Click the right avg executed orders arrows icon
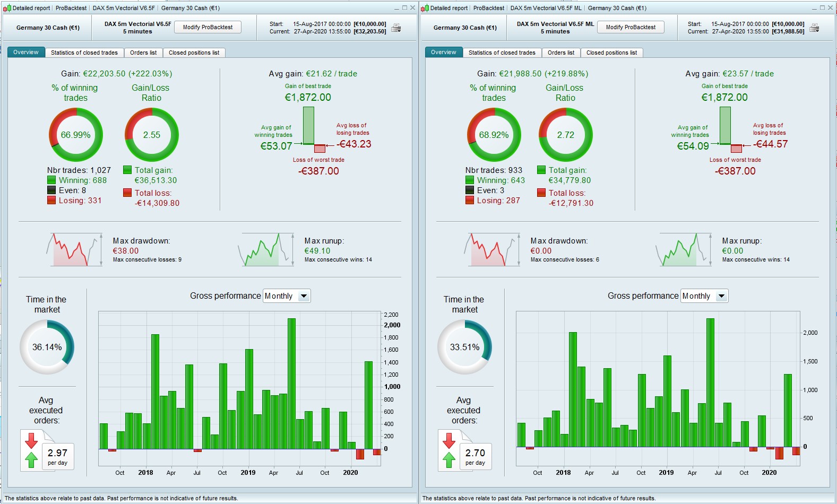837x504 pixels. coord(449,450)
